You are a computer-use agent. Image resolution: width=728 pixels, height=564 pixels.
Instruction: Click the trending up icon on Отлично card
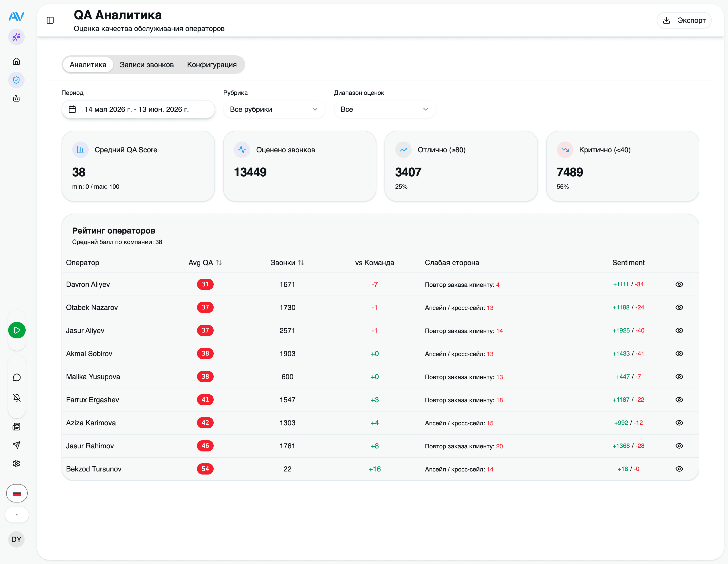pos(403,150)
